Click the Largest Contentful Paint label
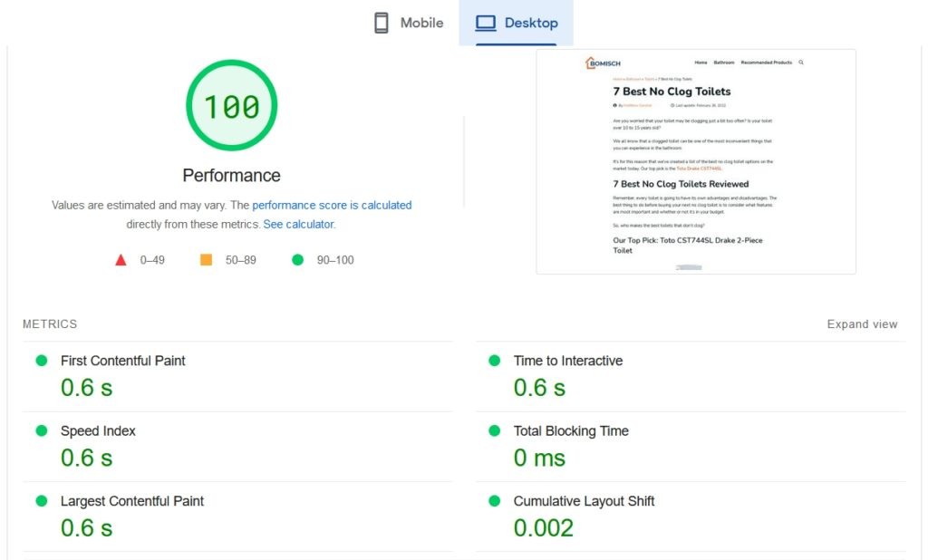 (131, 501)
